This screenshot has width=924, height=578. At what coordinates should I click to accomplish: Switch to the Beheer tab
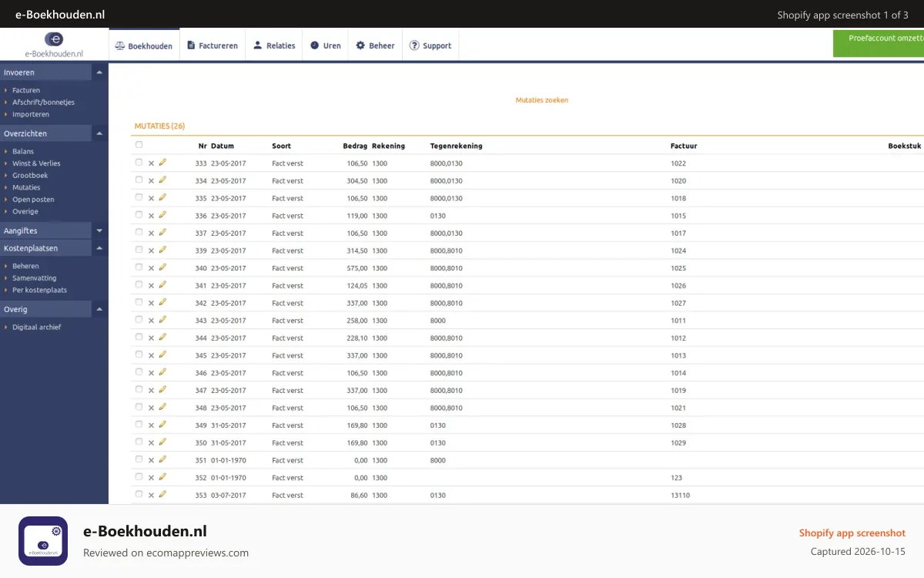click(375, 45)
